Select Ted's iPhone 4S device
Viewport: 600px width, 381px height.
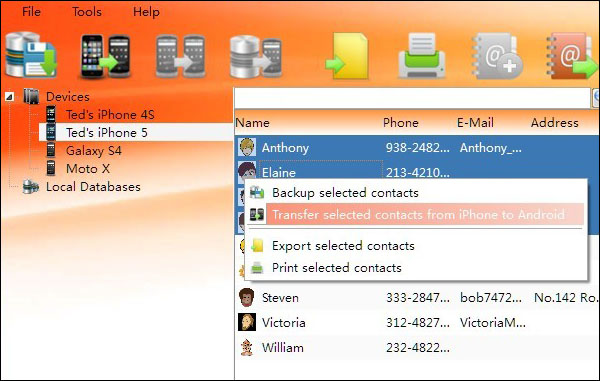click(x=110, y=114)
